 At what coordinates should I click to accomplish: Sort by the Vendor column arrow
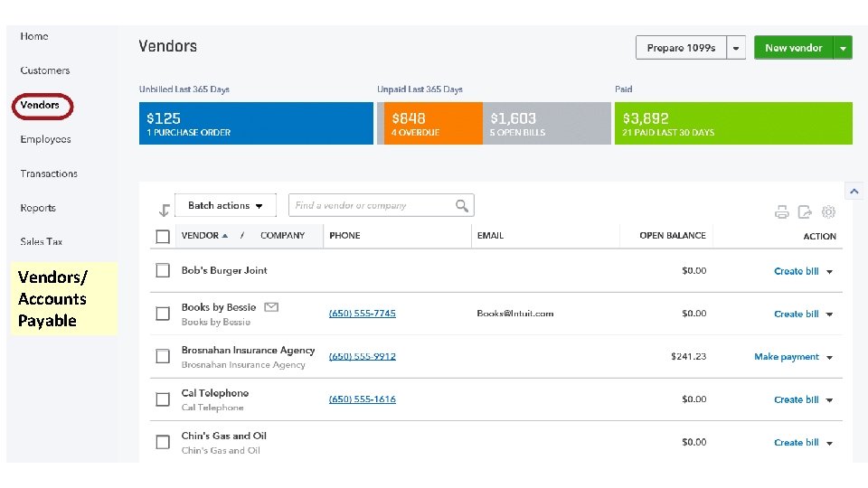(225, 236)
